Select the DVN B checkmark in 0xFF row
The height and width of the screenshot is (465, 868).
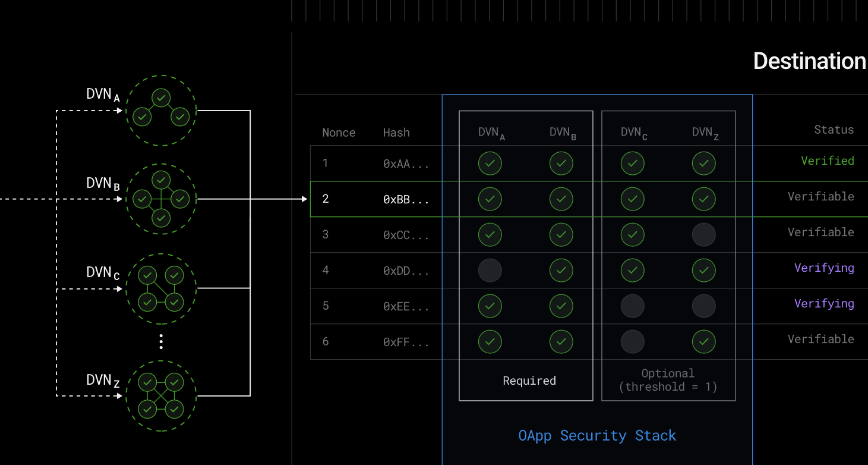point(561,342)
